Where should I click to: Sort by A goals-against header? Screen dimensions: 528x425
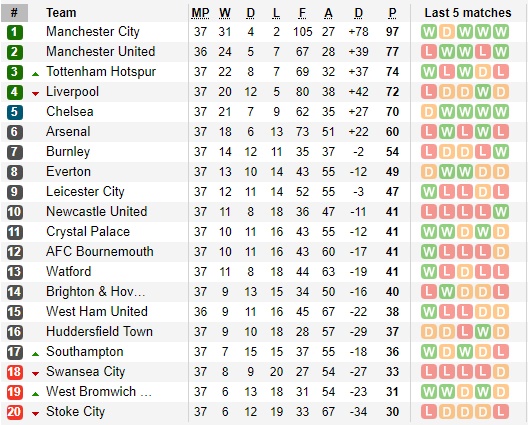click(328, 13)
